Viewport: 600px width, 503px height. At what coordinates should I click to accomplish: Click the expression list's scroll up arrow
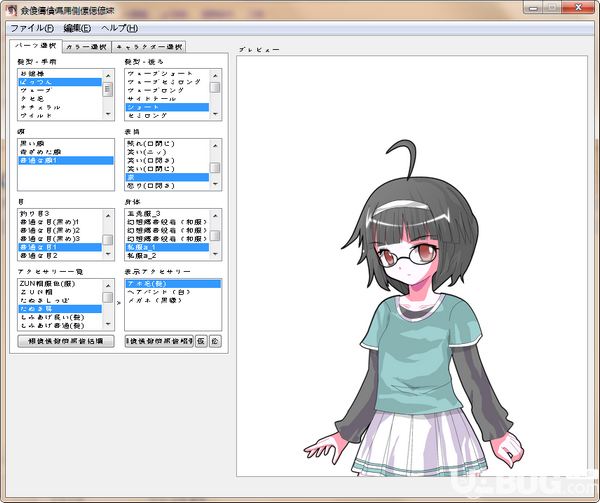pyautogui.click(x=215, y=145)
